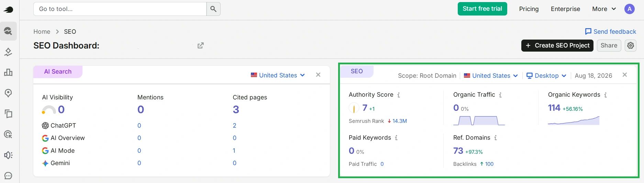644x183 pixels.
Task: Close the SEO widget
Action: click(x=625, y=75)
